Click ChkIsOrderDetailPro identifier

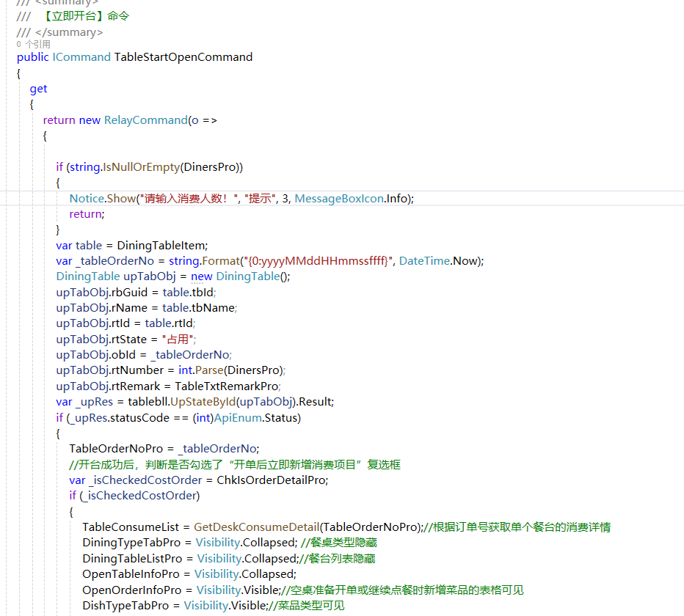pos(271,480)
